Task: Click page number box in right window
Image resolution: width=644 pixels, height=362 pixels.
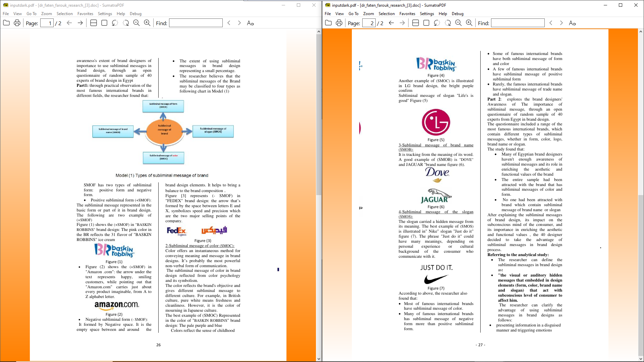Action: (369, 23)
